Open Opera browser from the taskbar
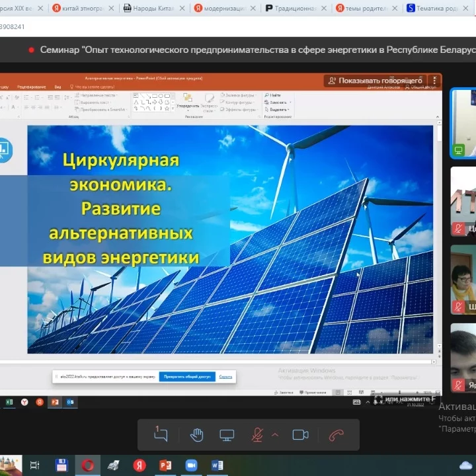Screen dimensions: 476x476 (x=87, y=465)
